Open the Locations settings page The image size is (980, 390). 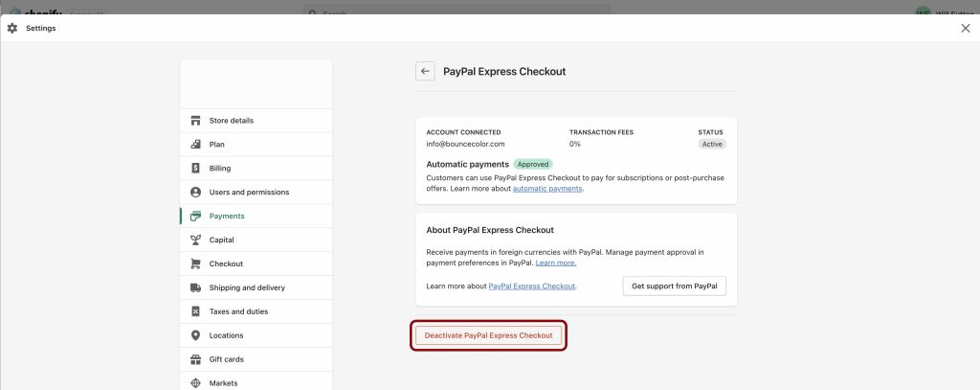point(256,335)
